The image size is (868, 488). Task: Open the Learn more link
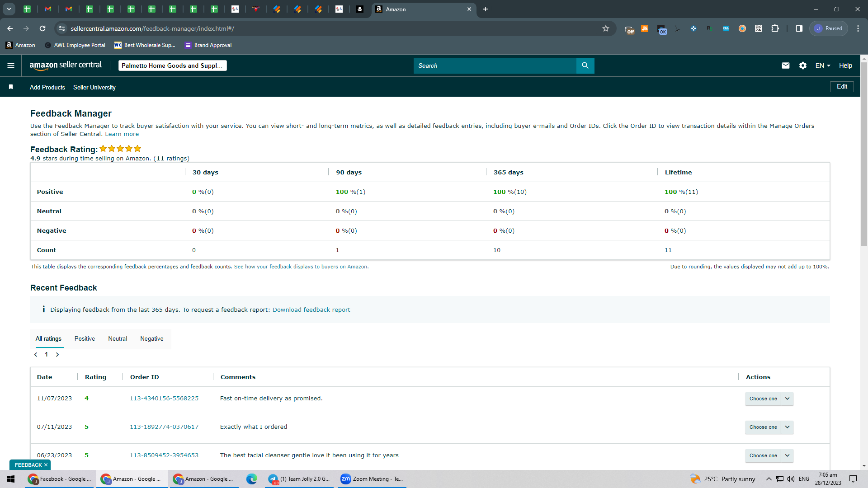pos(122,134)
